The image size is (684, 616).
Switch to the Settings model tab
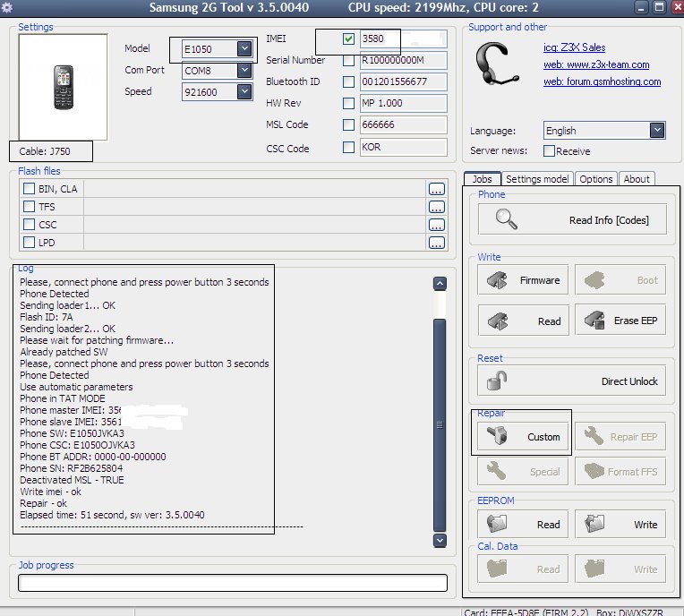point(537,179)
